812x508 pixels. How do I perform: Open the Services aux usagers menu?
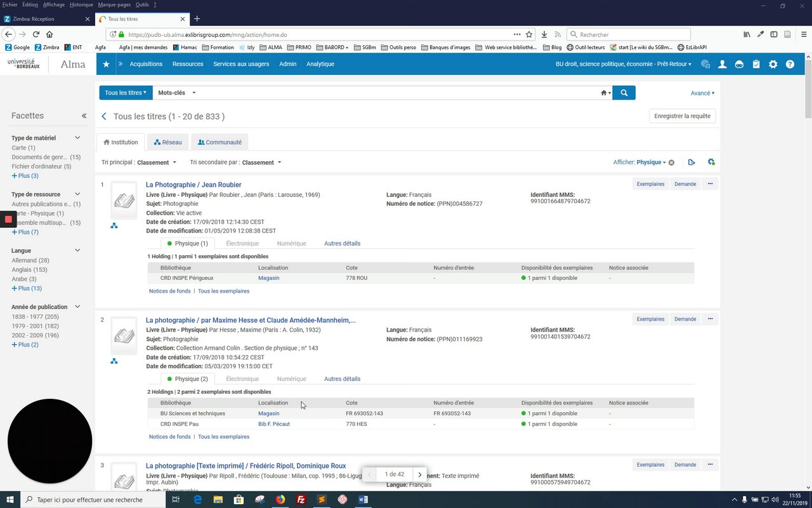tap(241, 64)
